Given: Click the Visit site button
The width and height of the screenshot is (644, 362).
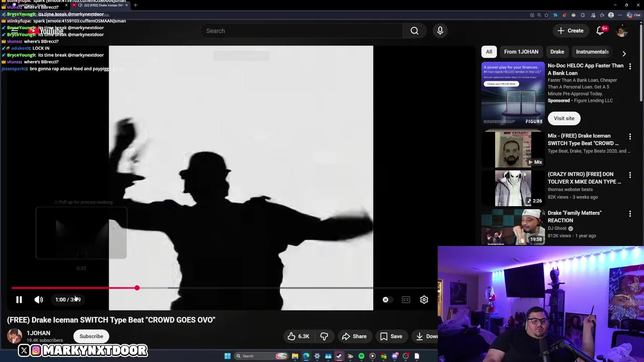Looking at the screenshot, I should pyautogui.click(x=564, y=118).
